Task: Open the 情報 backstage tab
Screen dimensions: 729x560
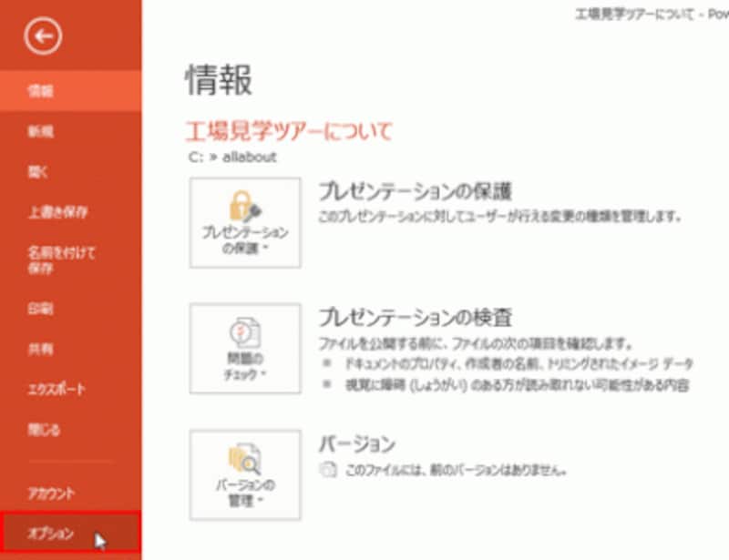Action: tap(71, 91)
